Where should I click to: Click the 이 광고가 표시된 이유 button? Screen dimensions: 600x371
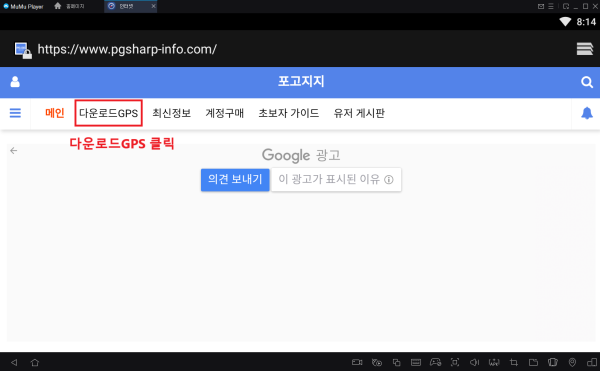pyautogui.click(x=336, y=179)
